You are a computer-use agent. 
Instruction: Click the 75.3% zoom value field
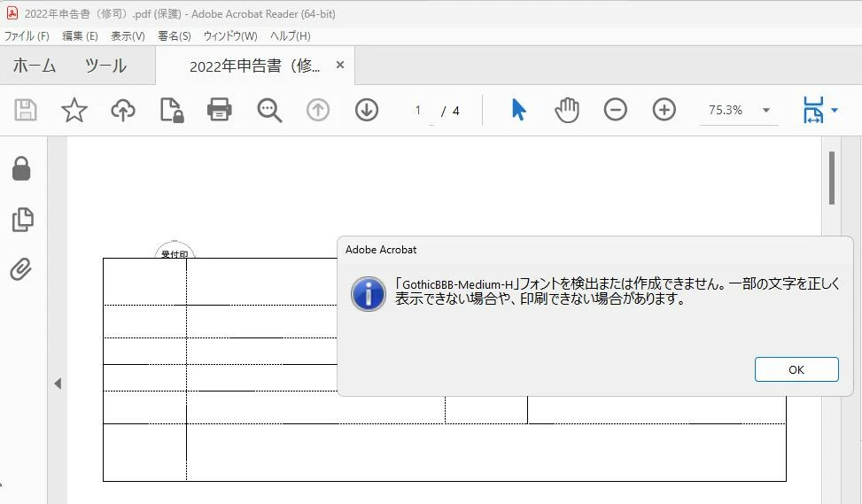[x=726, y=110]
